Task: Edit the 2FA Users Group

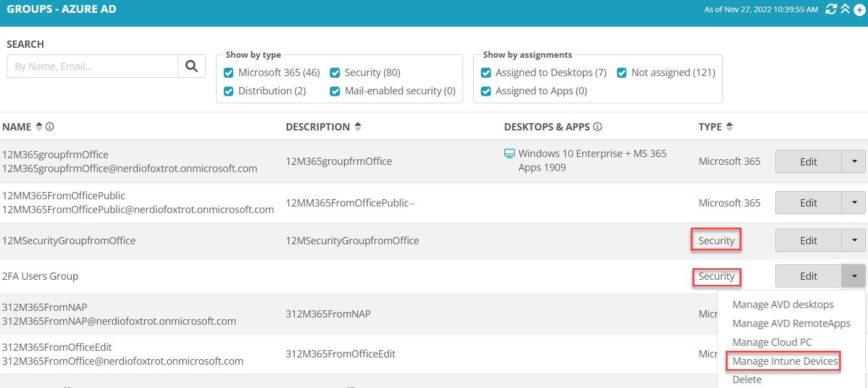Action: tap(809, 276)
